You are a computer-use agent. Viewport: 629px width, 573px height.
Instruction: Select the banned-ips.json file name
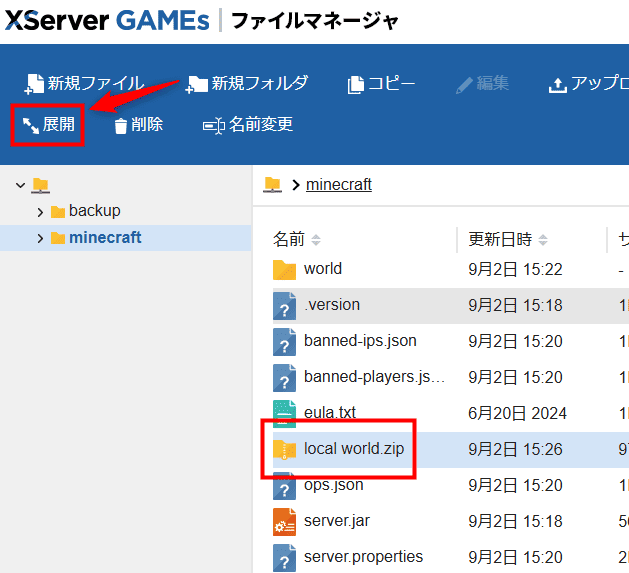(x=360, y=341)
